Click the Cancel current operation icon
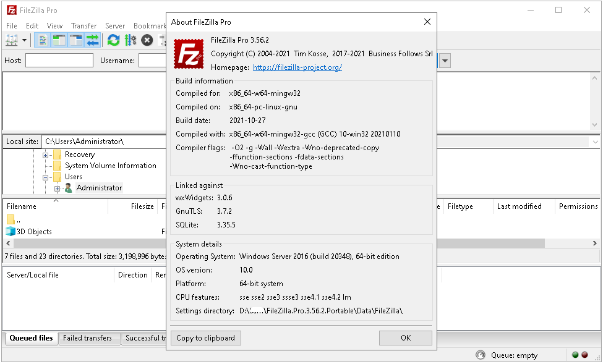The image size is (603, 364). 147,40
